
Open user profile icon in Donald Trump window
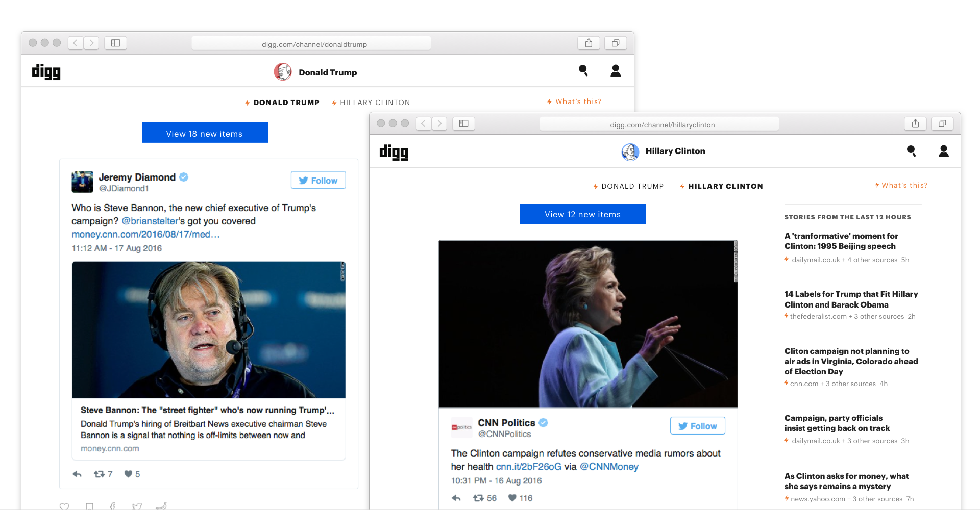coord(616,70)
